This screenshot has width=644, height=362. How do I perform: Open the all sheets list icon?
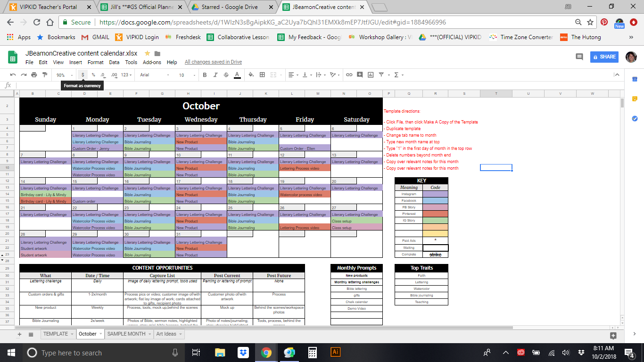pos(31,334)
